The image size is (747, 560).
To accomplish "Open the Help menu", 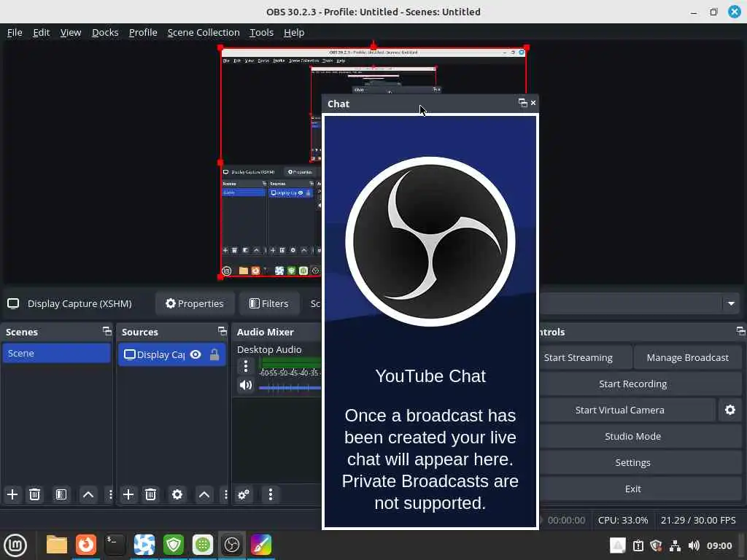I will 294,32.
